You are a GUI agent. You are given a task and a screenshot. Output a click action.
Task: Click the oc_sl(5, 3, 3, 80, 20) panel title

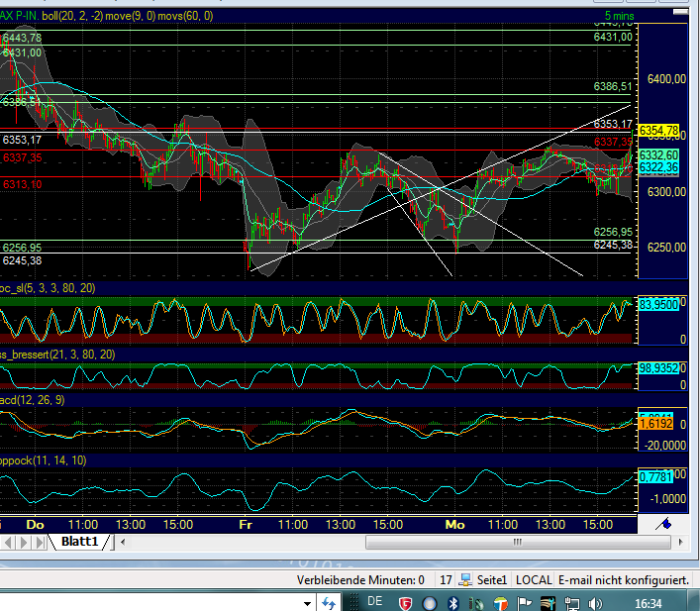(48, 288)
